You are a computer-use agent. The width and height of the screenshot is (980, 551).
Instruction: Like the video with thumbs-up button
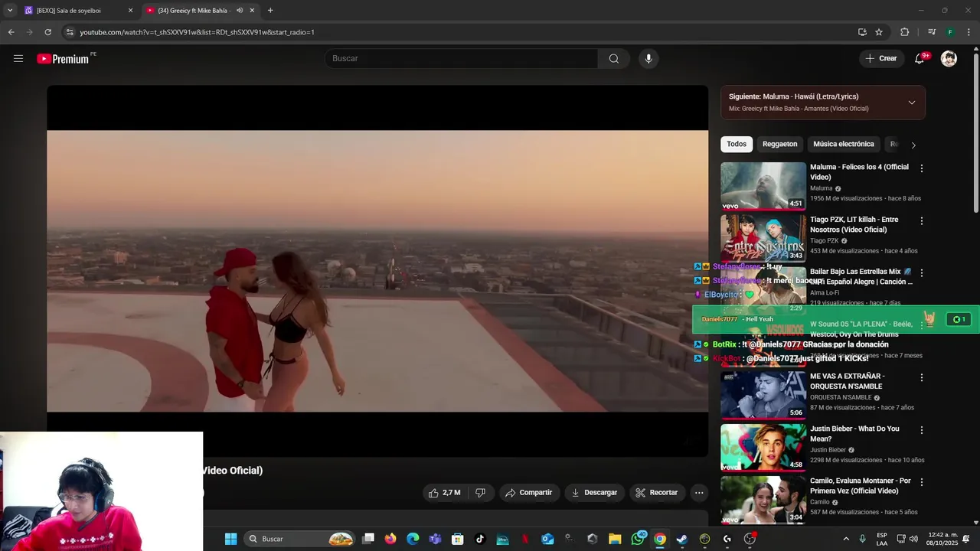tap(445, 493)
